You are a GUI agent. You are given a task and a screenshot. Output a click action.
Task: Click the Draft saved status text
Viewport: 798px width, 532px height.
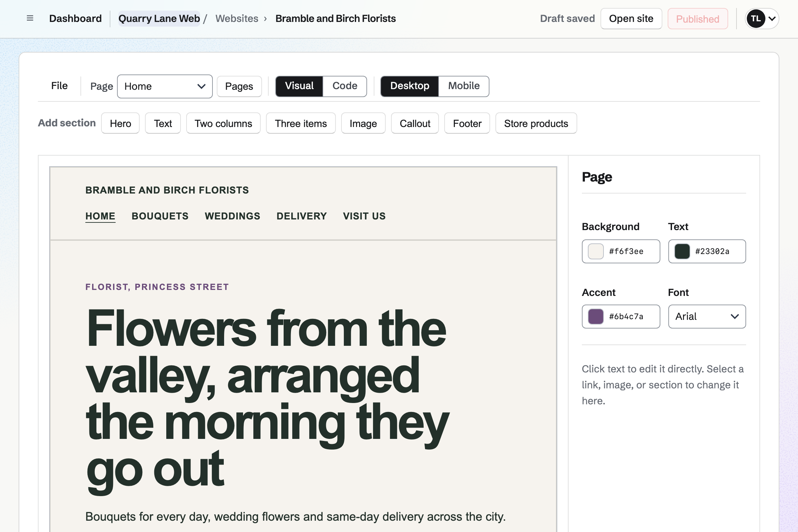[x=567, y=18]
